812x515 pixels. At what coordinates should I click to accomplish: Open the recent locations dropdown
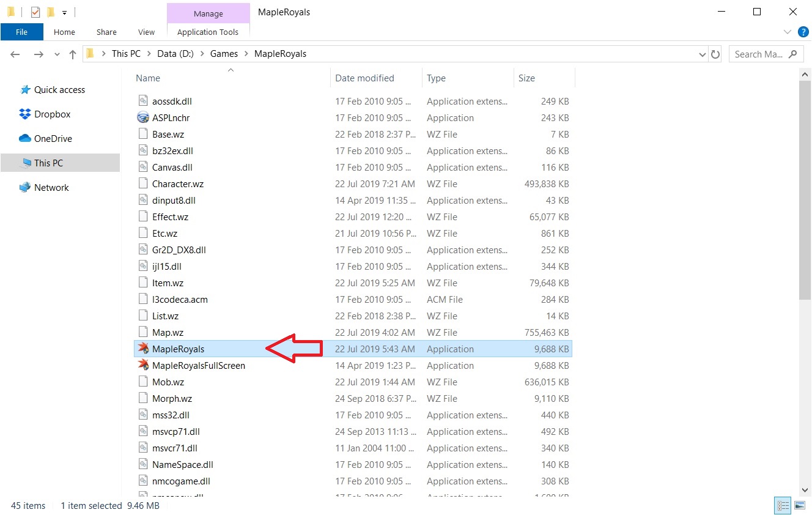[x=57, y=54]
